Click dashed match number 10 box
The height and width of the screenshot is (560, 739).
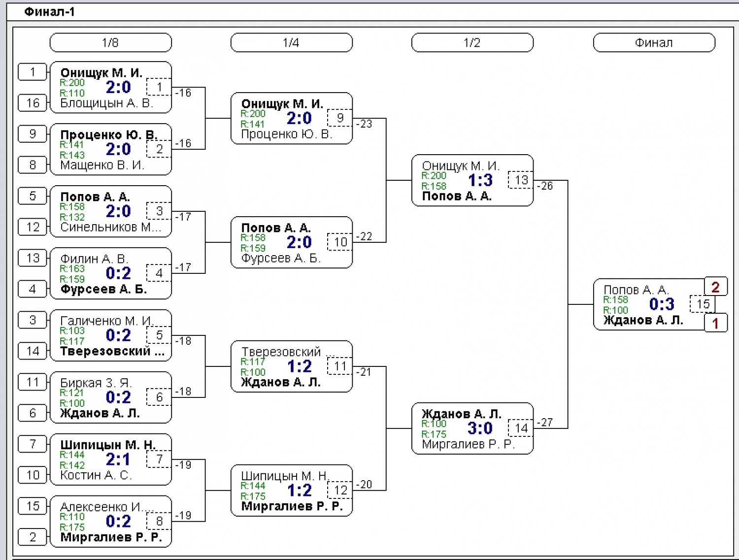pos(340,242)
